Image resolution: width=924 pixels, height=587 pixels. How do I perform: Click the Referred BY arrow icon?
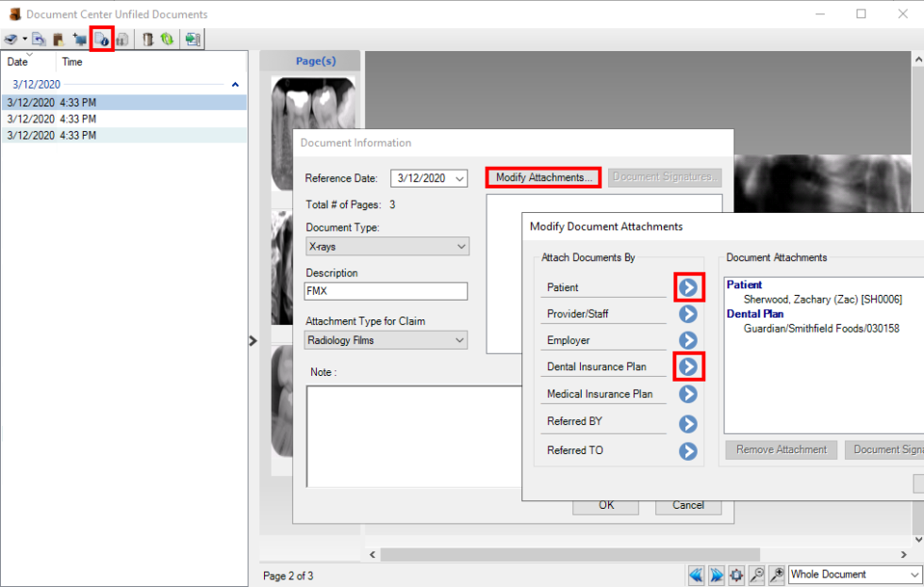688,424
